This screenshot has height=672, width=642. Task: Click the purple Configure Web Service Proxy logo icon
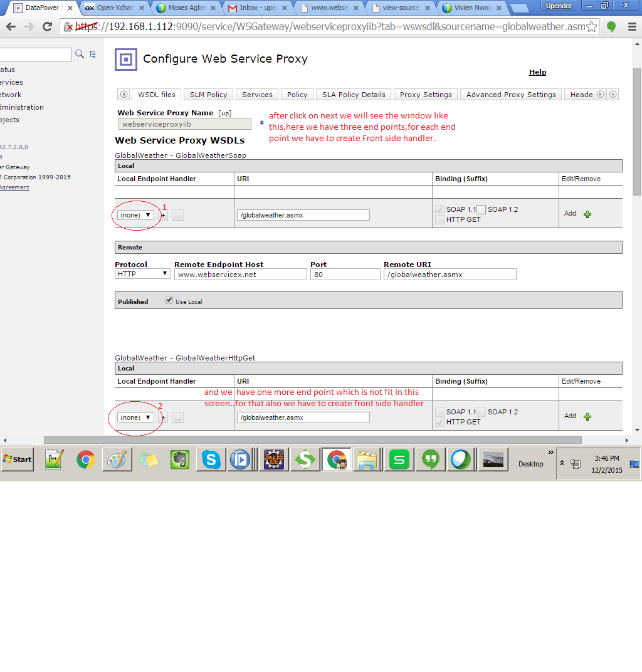pyautogui.click(x=125, y=59)
